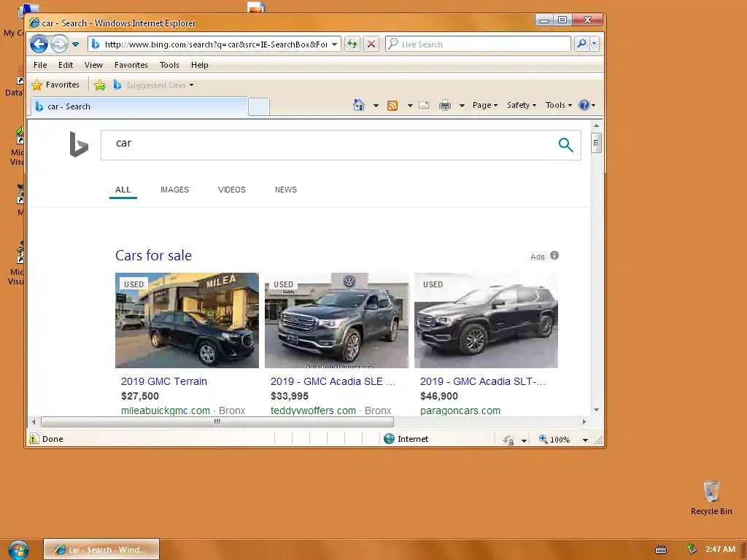Expand the Home button dropdown arrow

(376, 106)
